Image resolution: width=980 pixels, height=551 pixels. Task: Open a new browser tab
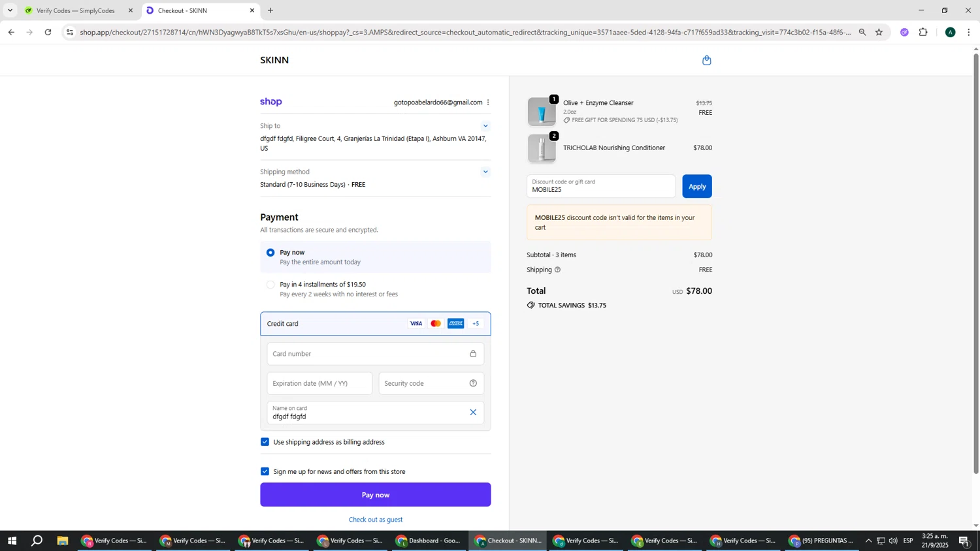point(270,10)
